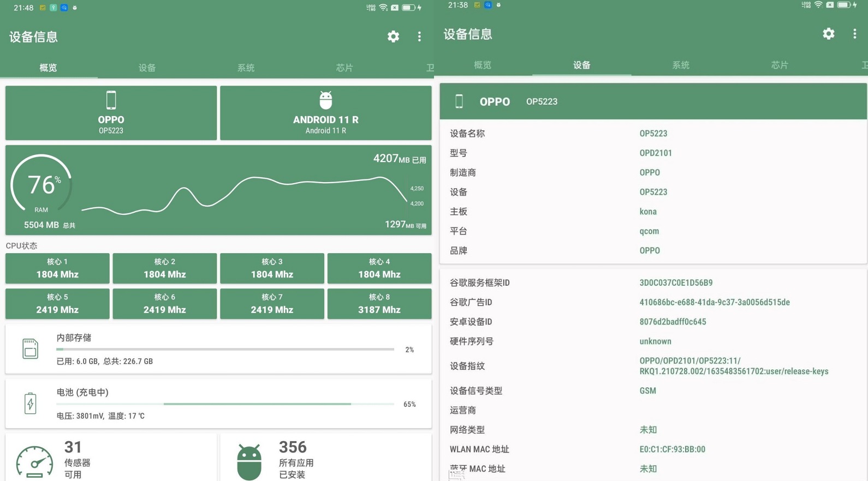Tap 4207MB 已用 memory value
This screenshot has width=868, height=481.
400,159
